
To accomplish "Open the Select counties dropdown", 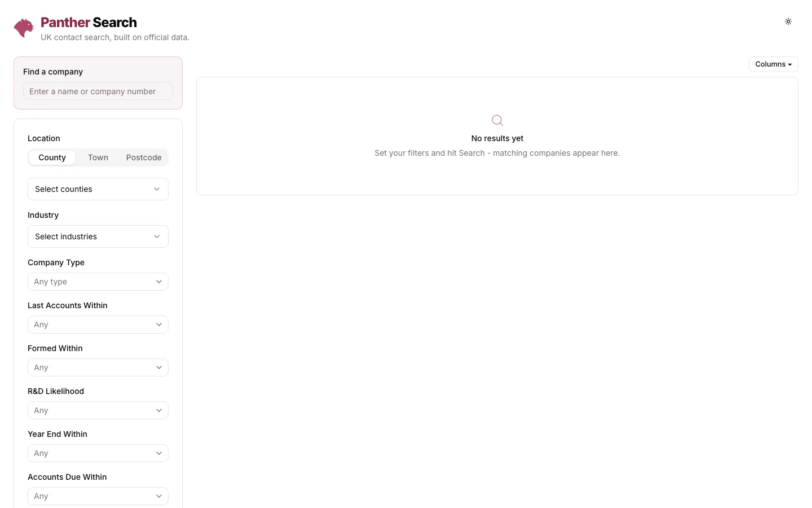I will (x=98, y=189).
